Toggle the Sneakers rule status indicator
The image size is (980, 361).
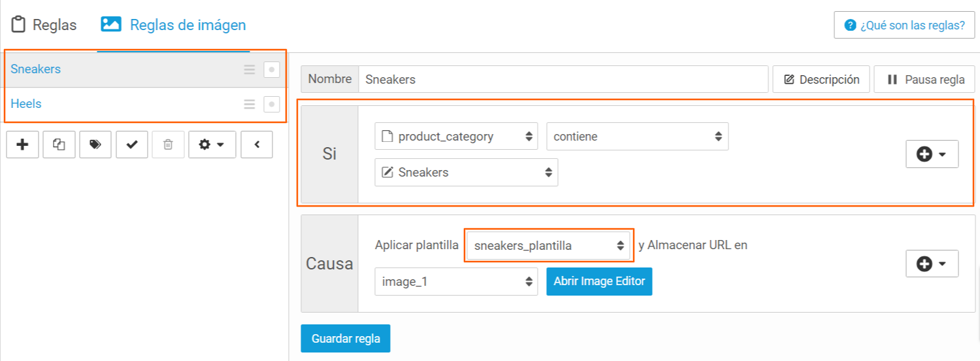(272, 69)
